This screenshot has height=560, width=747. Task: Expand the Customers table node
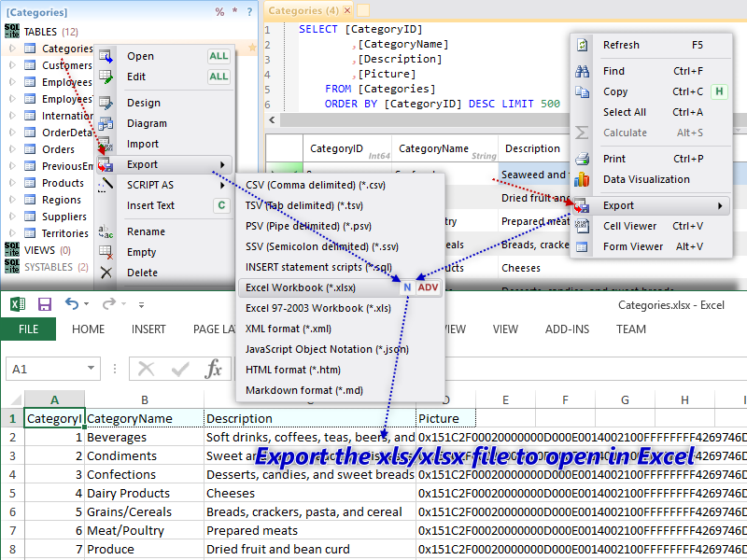coord(12,65)
